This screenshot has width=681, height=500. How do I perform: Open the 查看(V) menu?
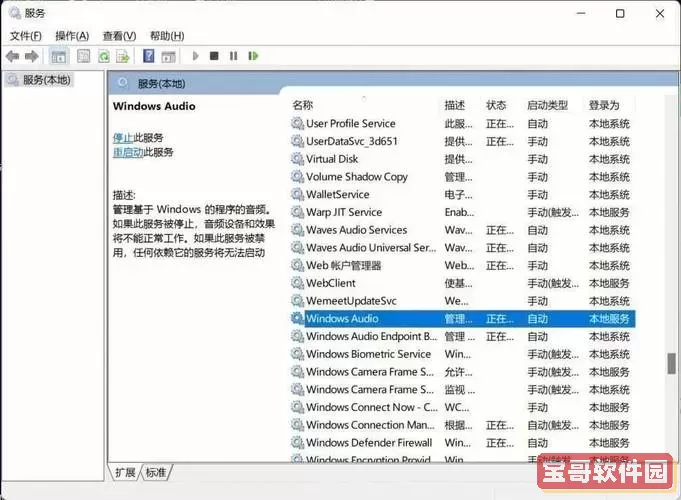coord(119,36)
